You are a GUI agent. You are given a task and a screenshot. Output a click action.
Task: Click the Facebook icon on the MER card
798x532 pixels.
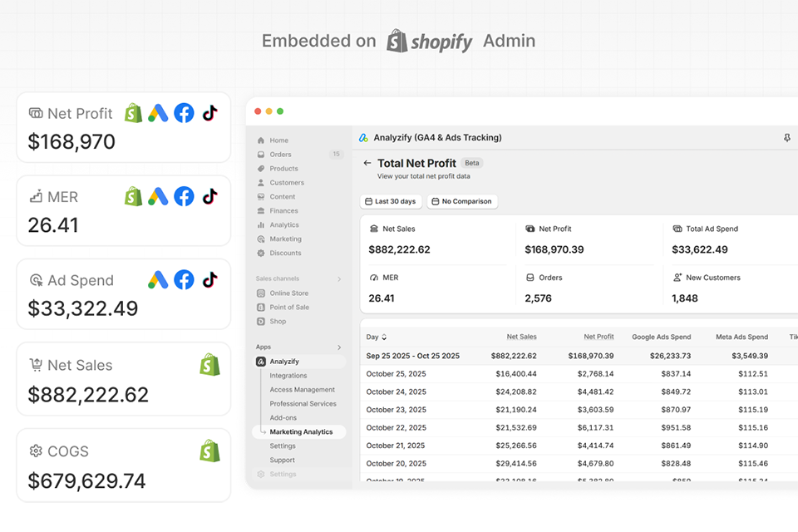184,196
